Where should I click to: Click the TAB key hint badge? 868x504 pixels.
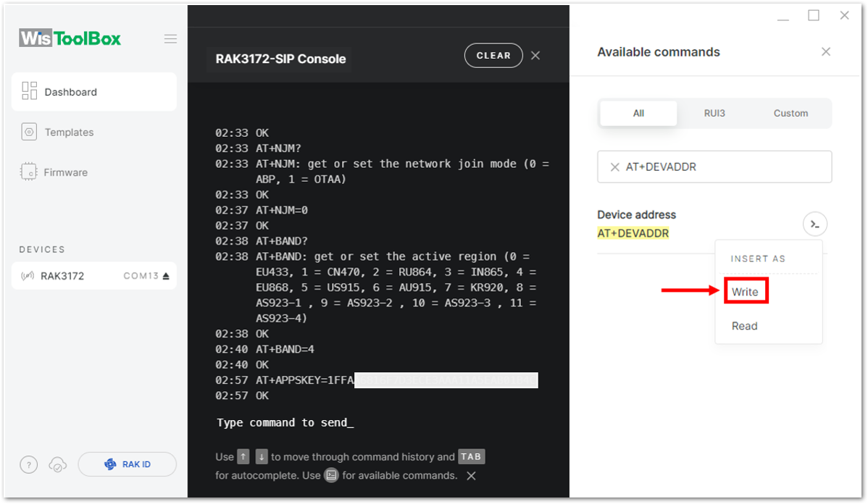[x=471, y=456]
